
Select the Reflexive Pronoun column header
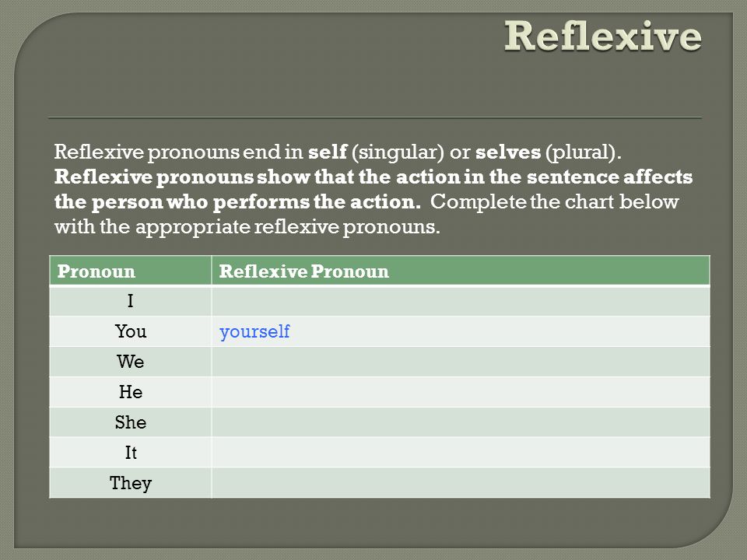click(x=461, y=271)
